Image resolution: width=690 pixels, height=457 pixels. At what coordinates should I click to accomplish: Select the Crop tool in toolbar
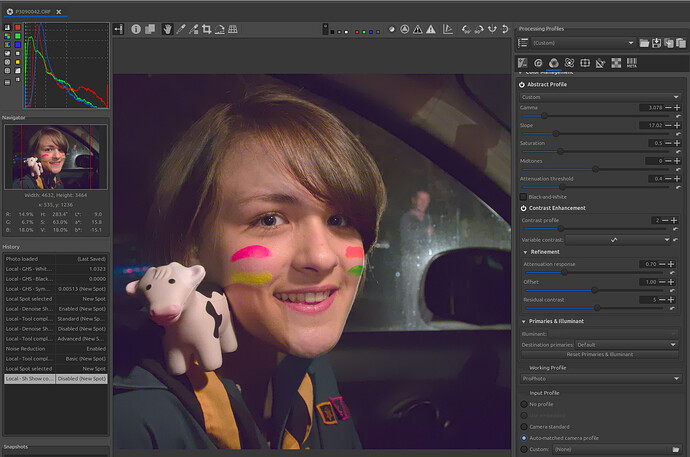(x=207, y=29)
